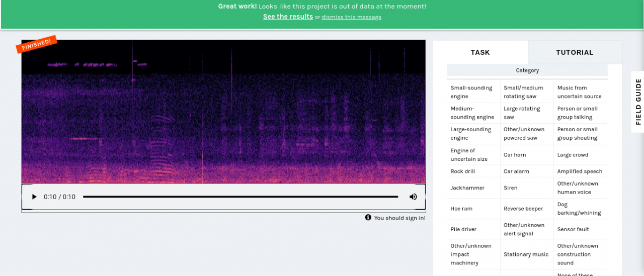Click the Category table header
The height and width of the screenshot is (276, 644).
527,70
